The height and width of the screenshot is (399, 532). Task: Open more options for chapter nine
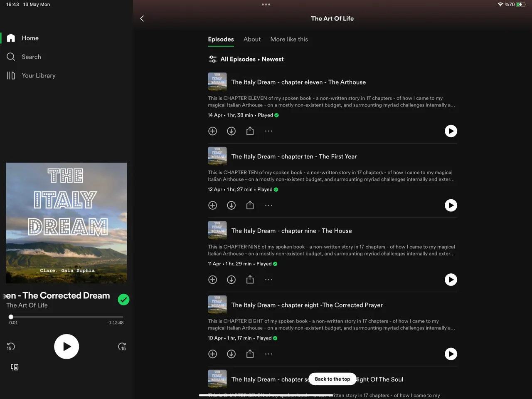coord(269,280)
